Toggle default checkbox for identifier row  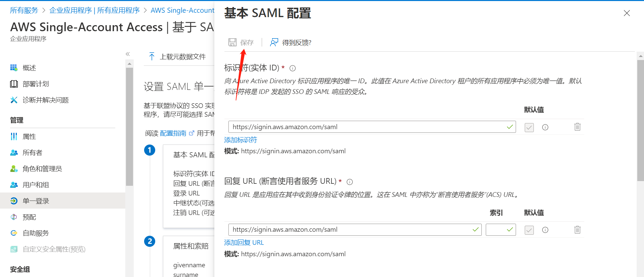[529, 127]
